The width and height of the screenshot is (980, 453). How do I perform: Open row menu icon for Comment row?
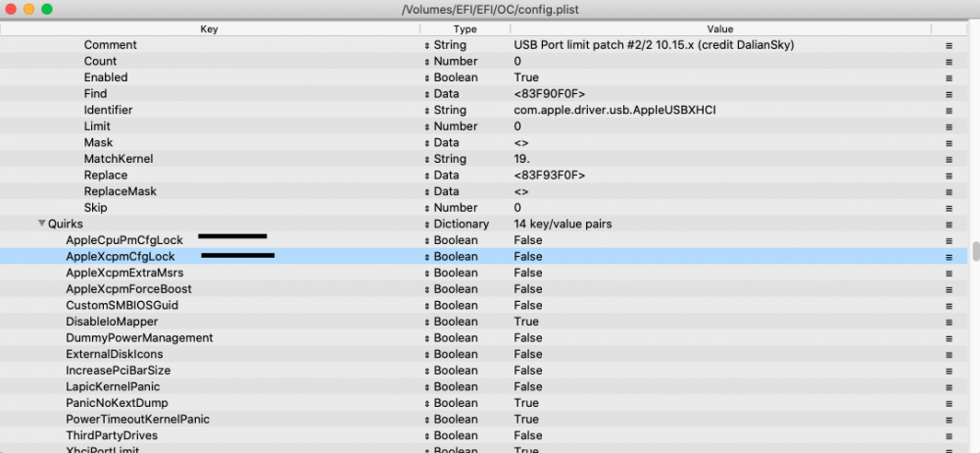point(949,46)
